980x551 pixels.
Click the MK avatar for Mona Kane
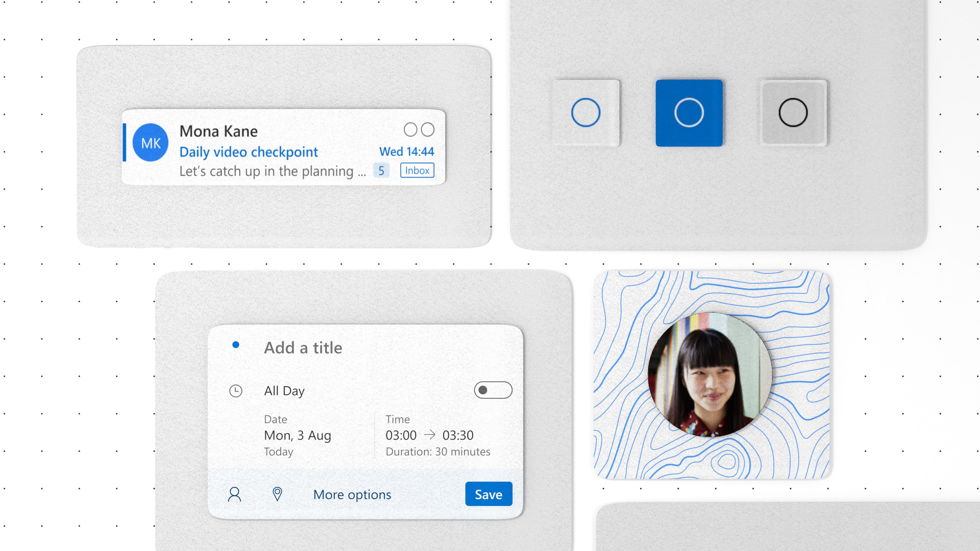click(x=150, y=143)
